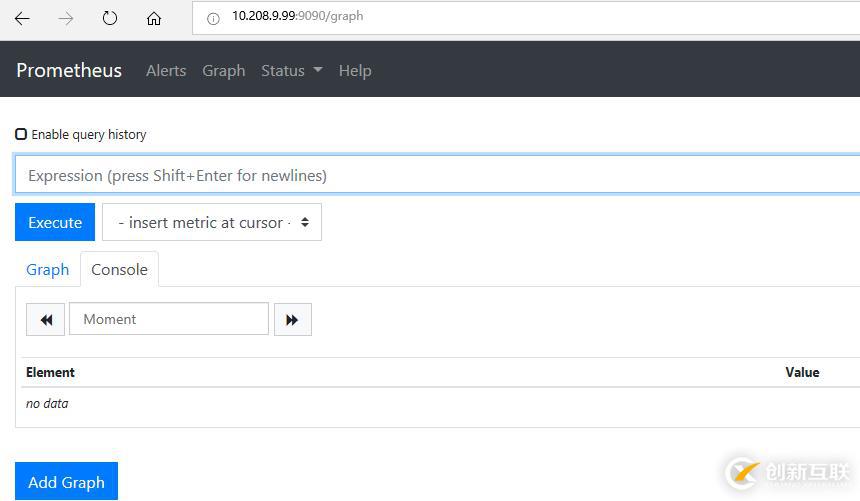Reload the page with the refresh icon
The height and width of the screenshot is (501, 860).
coord(110,18)
